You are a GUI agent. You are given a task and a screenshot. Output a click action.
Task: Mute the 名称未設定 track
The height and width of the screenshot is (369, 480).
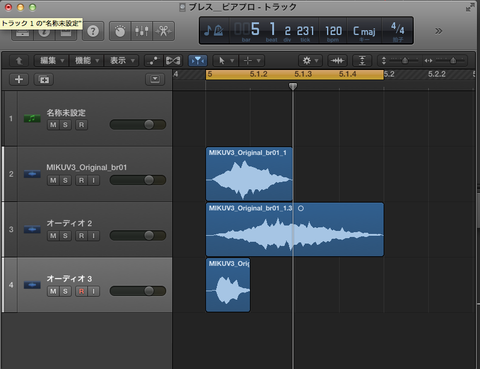(53, 125)
